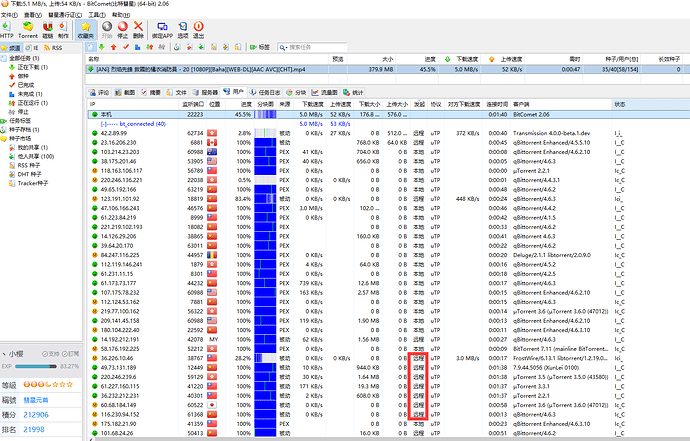The height and width of the screenshot is (441, 690).
Task: Toggle the 收藏夹 favorites star button
Action: pyautogui.click(x=86, y=30)
